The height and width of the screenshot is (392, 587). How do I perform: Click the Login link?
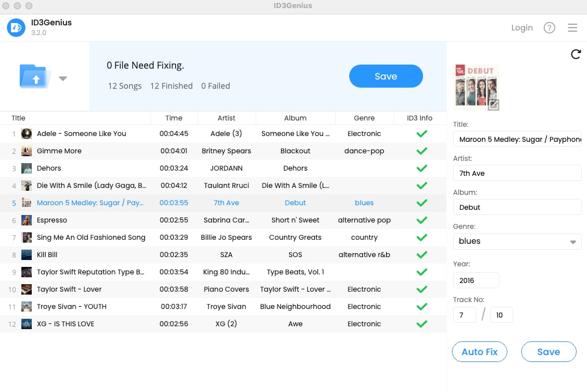(522, 28)
